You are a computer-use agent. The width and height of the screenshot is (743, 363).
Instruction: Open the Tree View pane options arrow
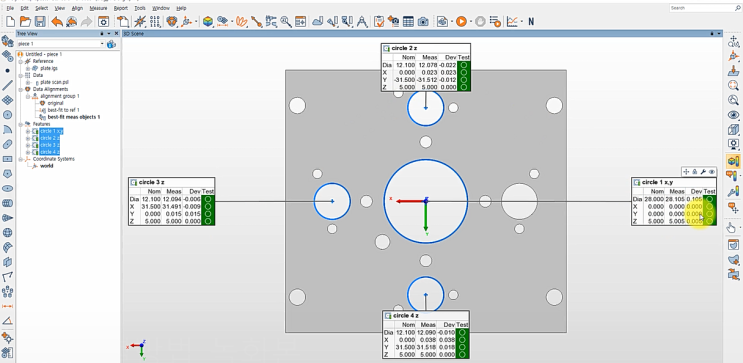pyautogui.click(x=109, y=34)
